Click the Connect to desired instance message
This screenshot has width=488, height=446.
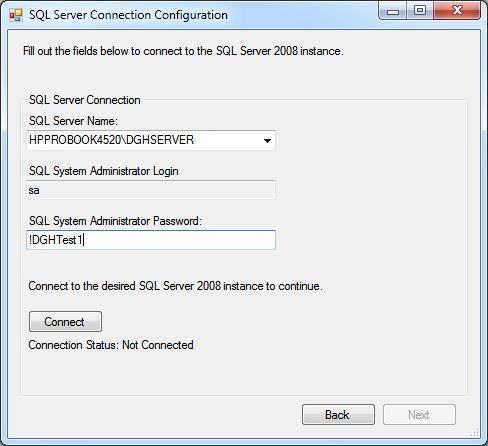[175, 286]
